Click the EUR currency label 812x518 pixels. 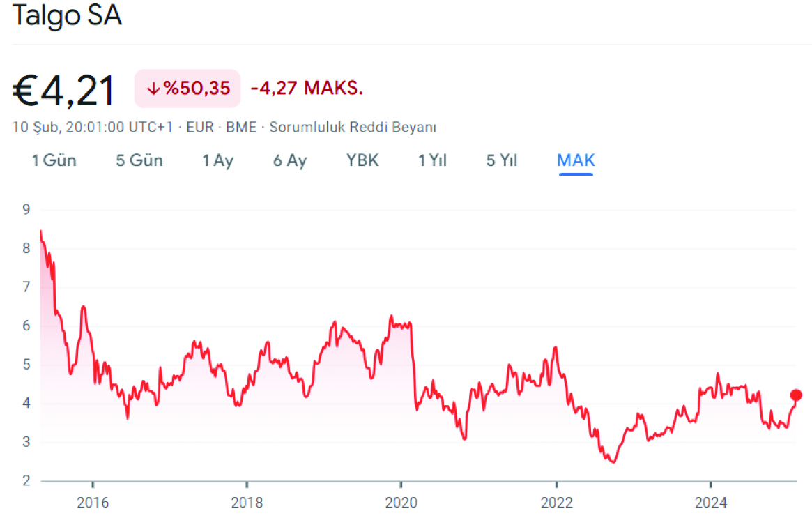pyautogui.click(x=200, y=128)
